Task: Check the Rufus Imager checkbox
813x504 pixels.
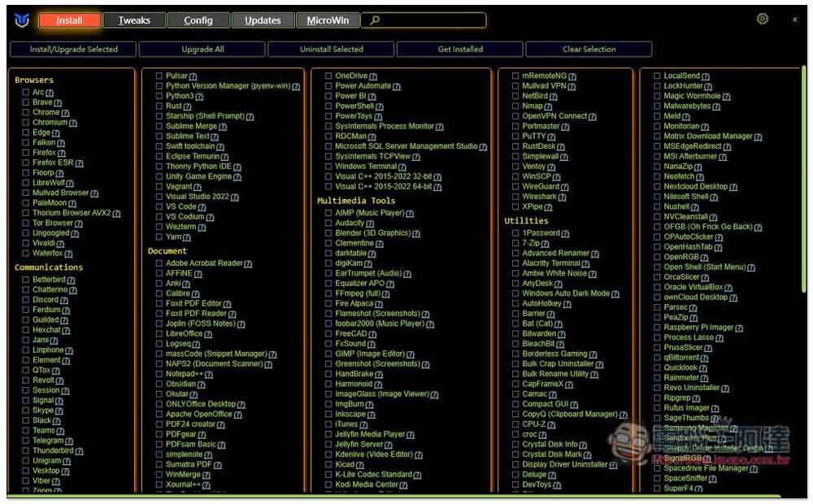Action: coord(657,407)
